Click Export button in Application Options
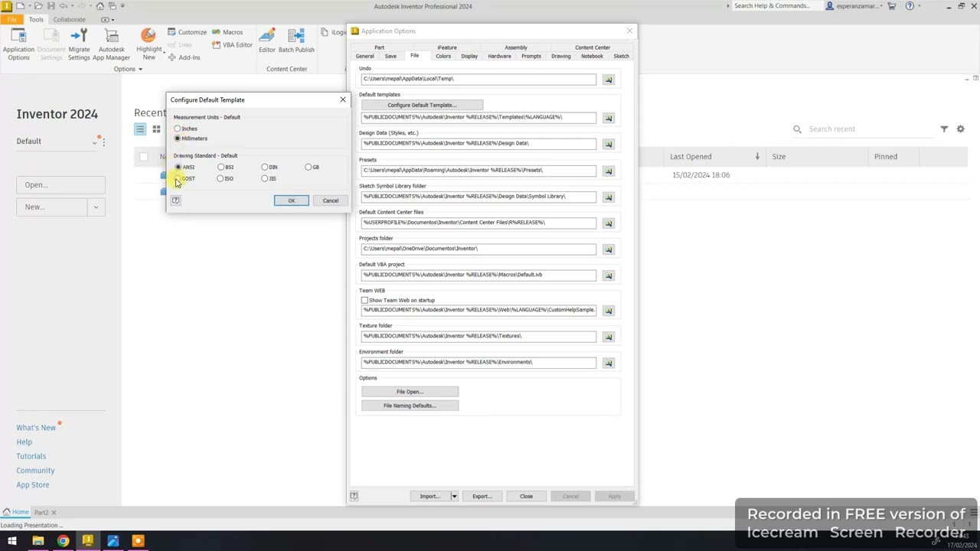 point(482,496)
